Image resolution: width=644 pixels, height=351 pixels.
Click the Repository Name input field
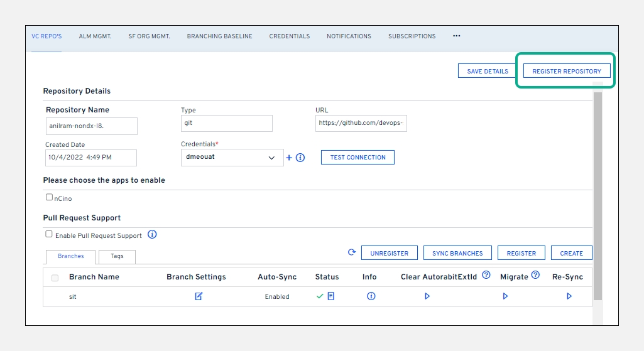coord(92,126)
